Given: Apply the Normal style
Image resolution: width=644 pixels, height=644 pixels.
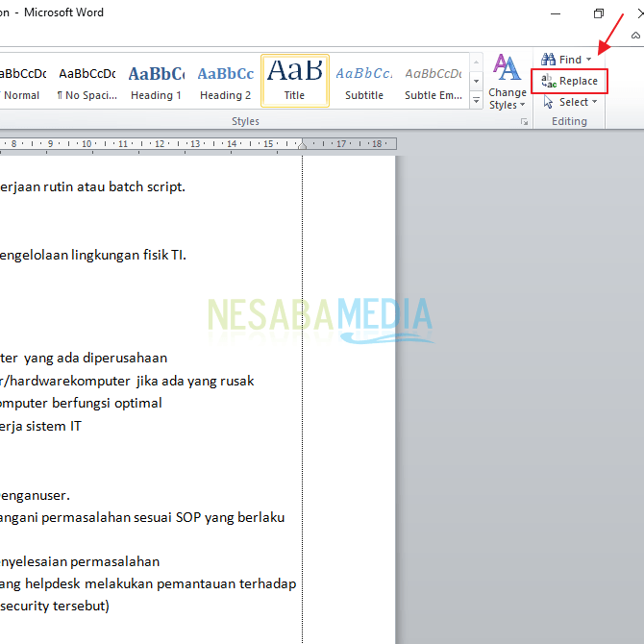Looking at the screenshot, I should click(x=21, y=82).
